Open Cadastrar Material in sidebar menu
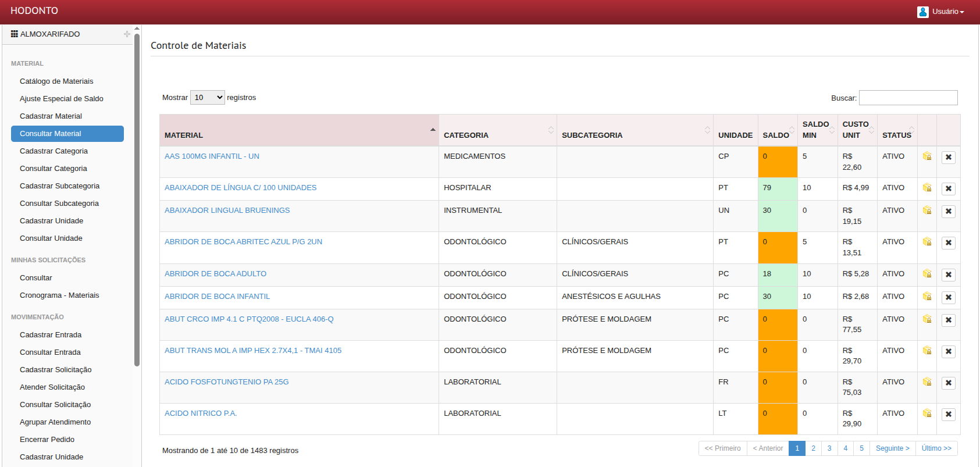The image size is (980, 467). pyautogui.click(x=51, y=116)
